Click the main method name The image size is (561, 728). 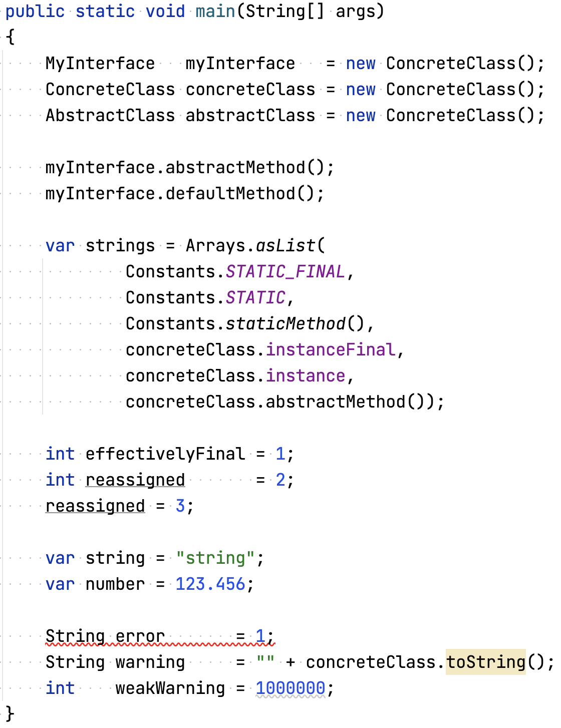[x=215, y=11]
